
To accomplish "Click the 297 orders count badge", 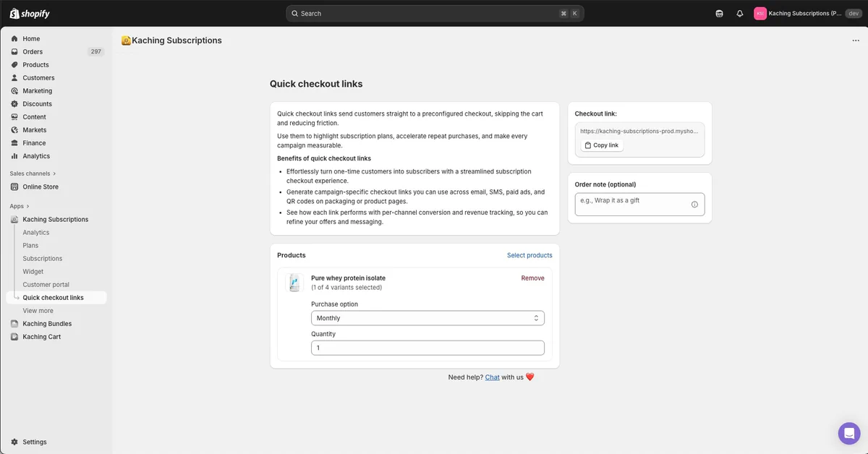I will click(96, 52).
